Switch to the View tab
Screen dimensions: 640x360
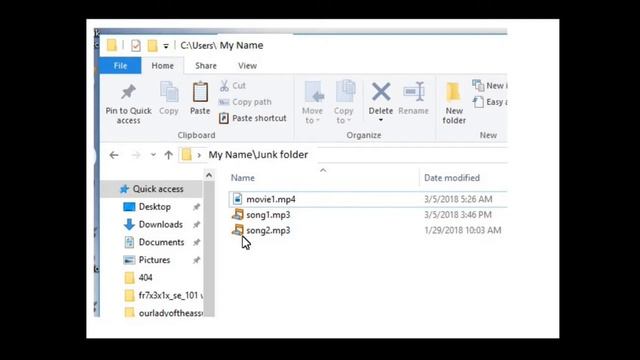[247, 66]
